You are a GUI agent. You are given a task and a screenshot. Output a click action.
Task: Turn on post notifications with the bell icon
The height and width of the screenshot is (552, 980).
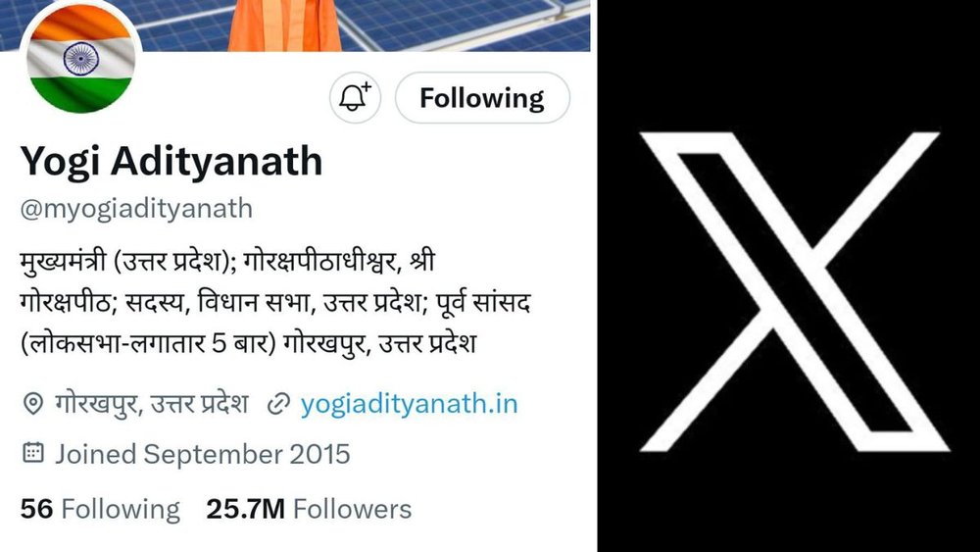tap(355, 97)
